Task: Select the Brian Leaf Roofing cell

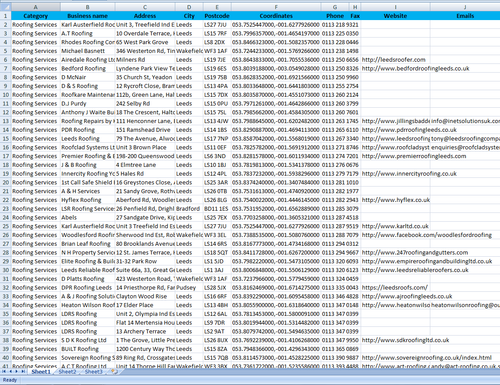Action: tap(88, 244)
